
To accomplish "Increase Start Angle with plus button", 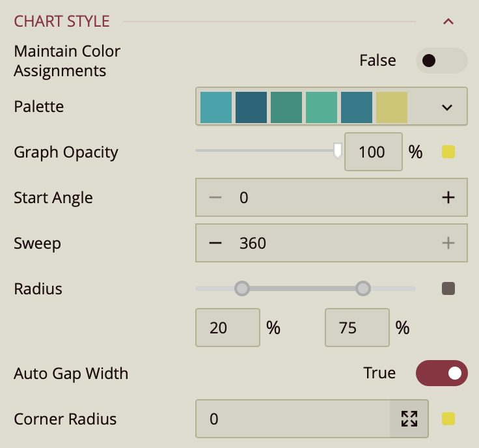I will (x=448, y=198).
